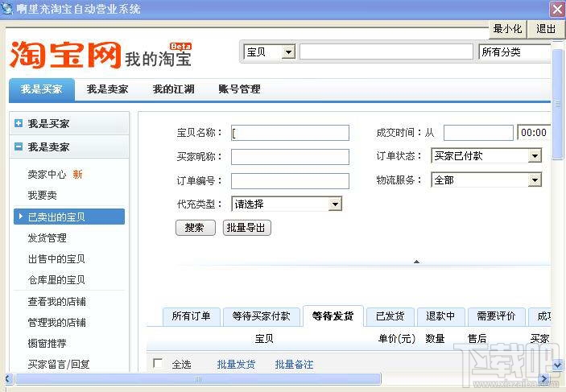
Task: Collapse search panel with the small up arrow
Action: 416,262
